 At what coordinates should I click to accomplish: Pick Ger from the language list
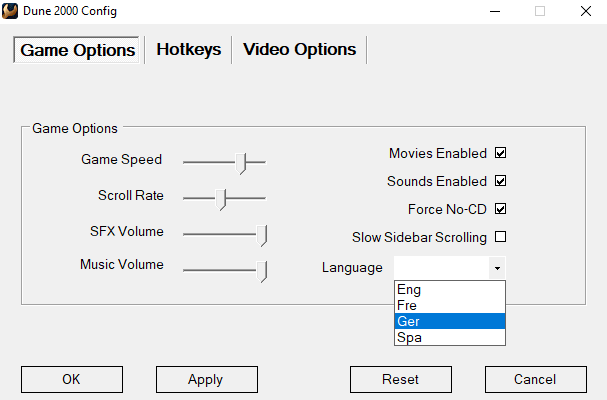[x=449, y=321]
